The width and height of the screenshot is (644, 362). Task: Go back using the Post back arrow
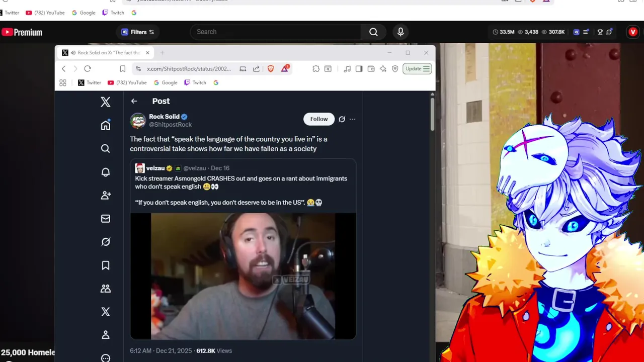[x=134, y=101]
